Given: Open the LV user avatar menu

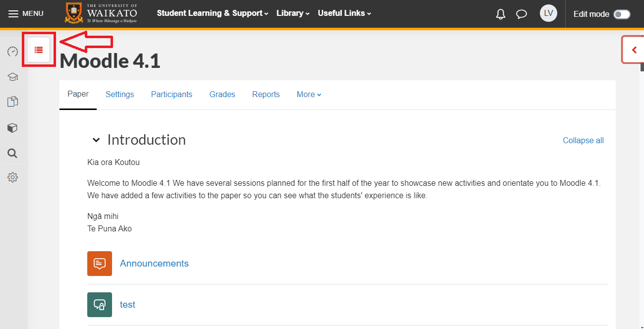Looking at the screenshot, I should pos(548,13).
